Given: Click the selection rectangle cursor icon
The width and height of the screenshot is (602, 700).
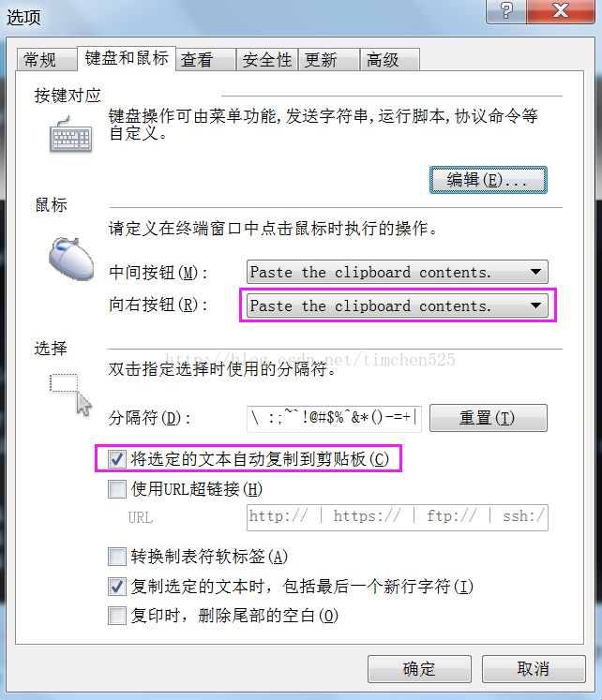Looking at the screenshot, I should 70,395.
